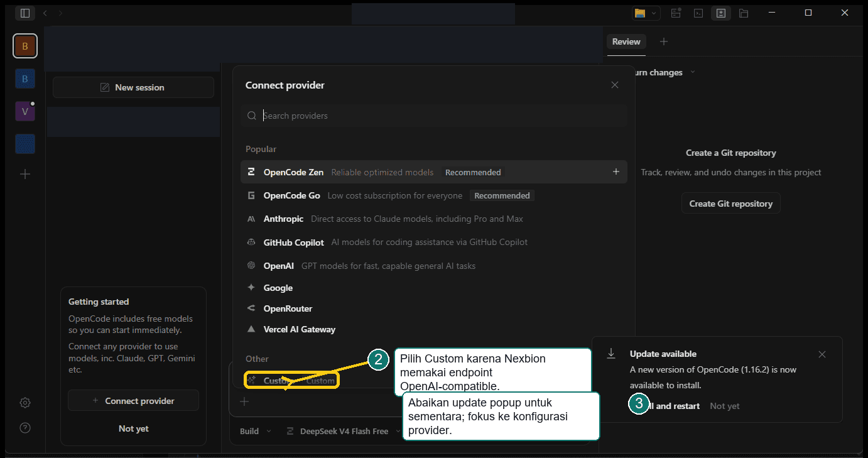The height and width of the screenshot is (458, 868).
Task: Toggle the review diff panel icon
Action: (721, 13)
